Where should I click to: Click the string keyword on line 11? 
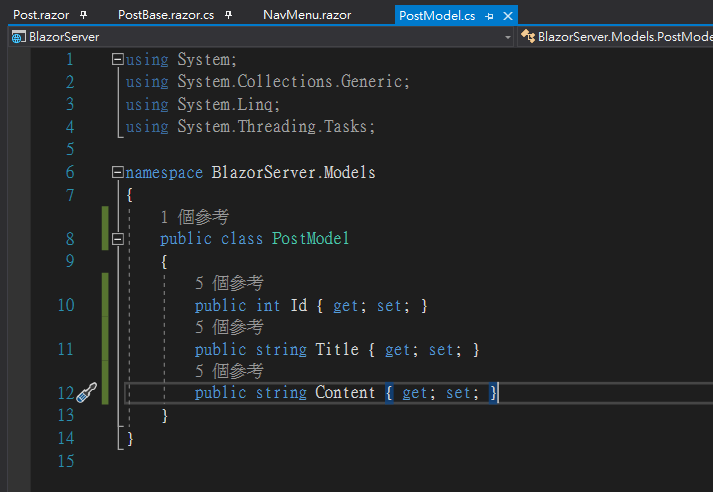click(281, 350)
